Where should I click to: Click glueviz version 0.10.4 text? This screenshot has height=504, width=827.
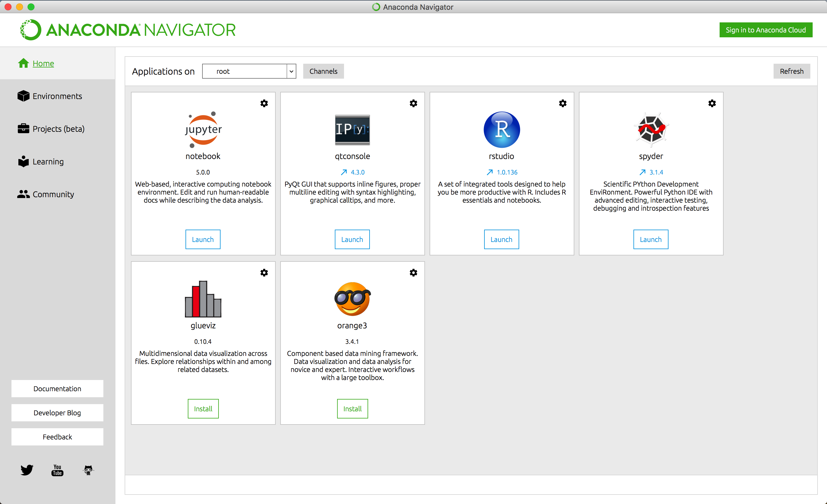point(203,342)
